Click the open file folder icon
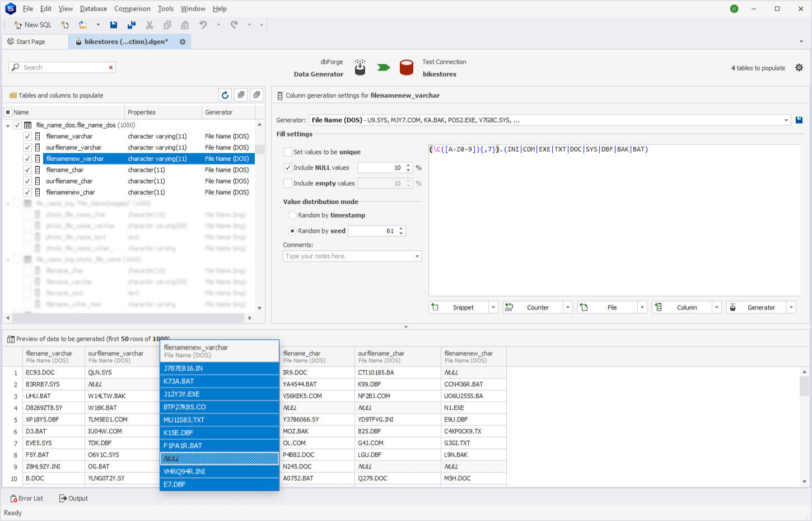812x521 pixels. [x=83, y=25]
